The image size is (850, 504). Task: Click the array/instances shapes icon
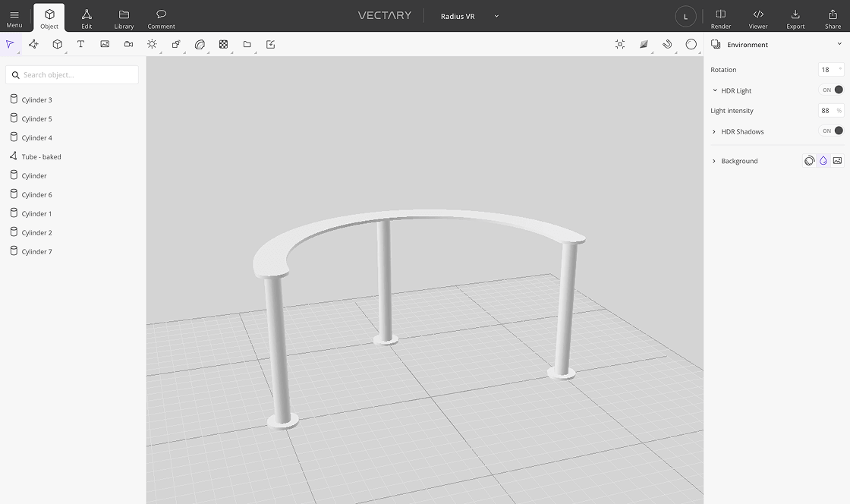(175, 45)
